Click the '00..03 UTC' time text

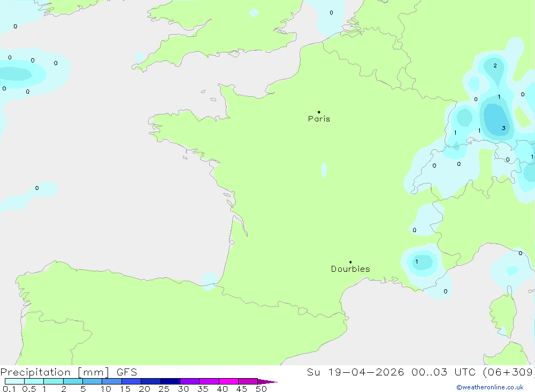443,372
